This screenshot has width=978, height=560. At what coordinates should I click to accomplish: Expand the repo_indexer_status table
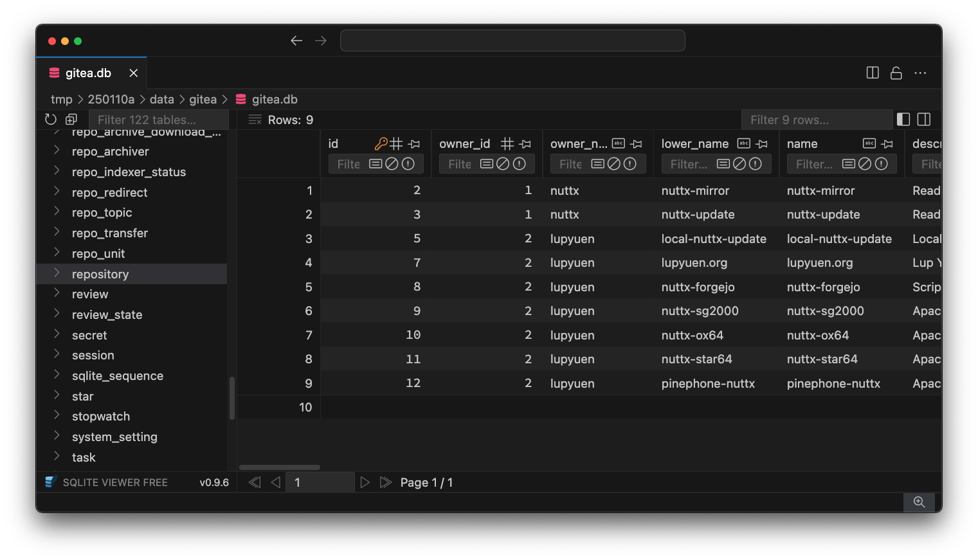coord(57,171)
